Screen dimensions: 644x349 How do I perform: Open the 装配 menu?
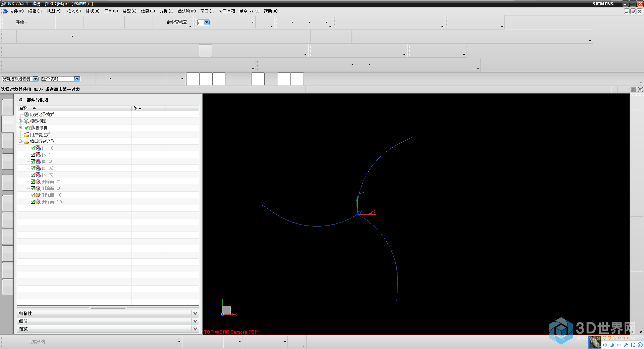[x=129, y=11]
